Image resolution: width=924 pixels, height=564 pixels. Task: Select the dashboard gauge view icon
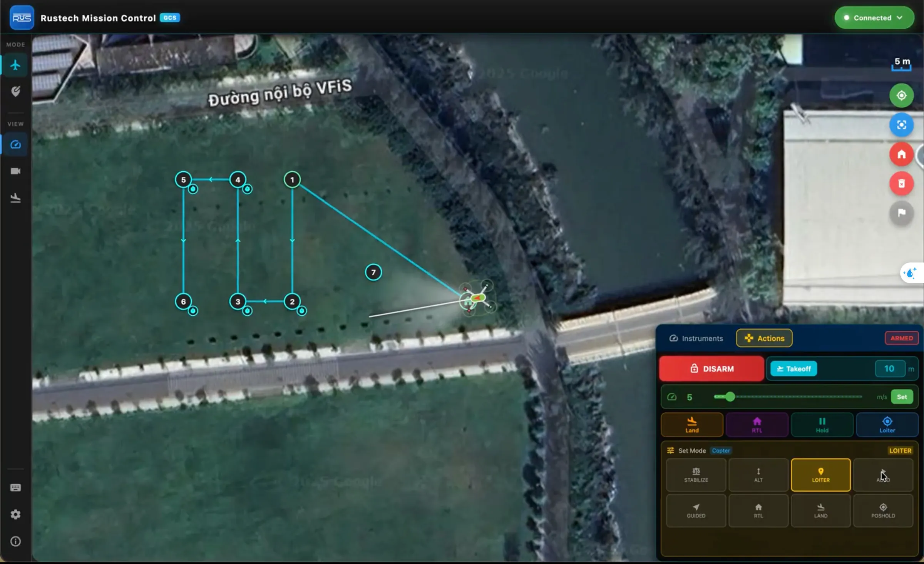[x=15, y=144]
